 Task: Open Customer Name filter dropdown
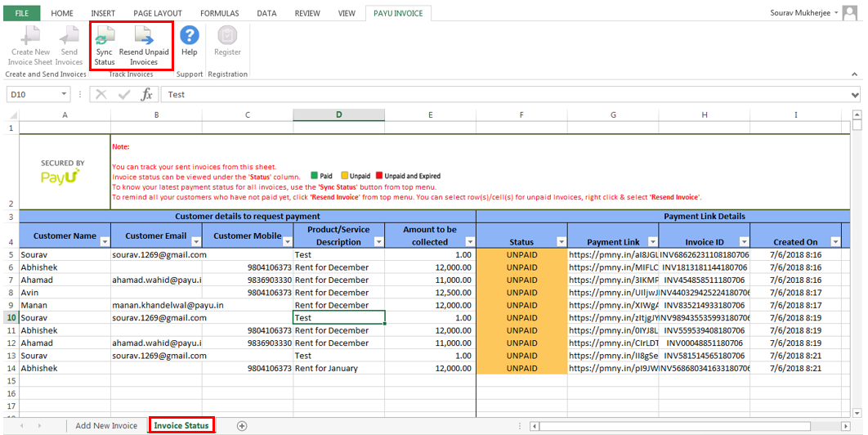(105, 241)
